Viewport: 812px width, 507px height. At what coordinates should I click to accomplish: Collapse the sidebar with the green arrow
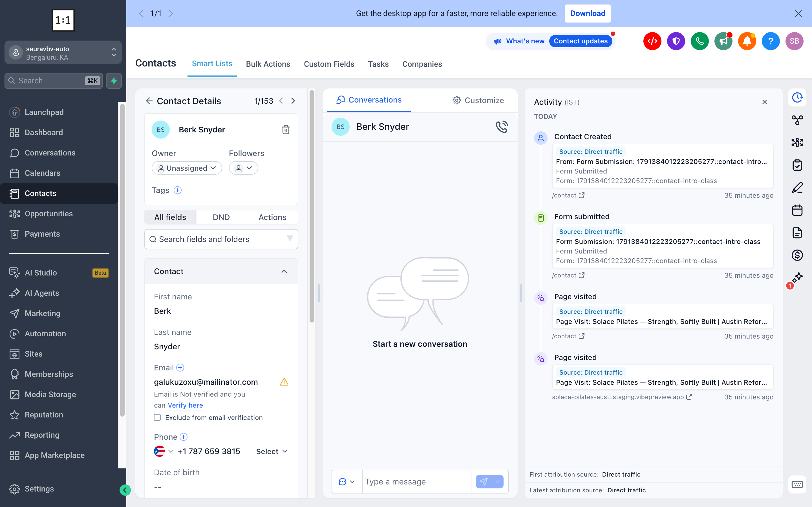(x=125, y=490)
